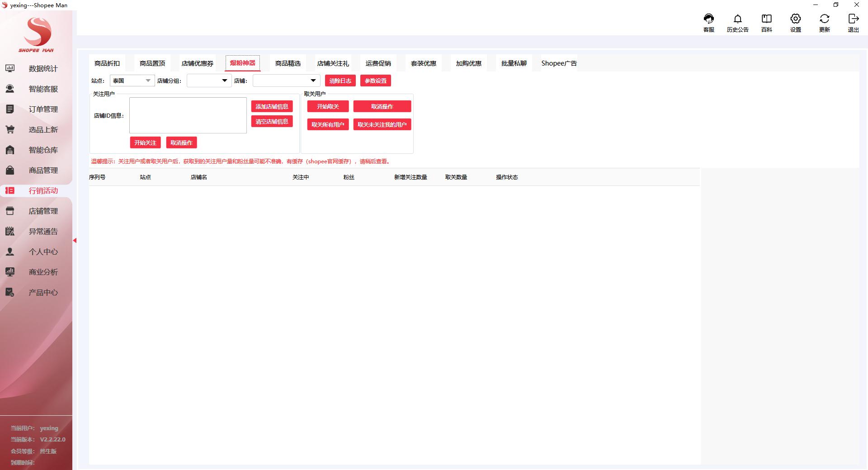Click the 添加店铺信息 button
Image resolution: width=868 pixels, height=470 pixels.
coord(272,106)
